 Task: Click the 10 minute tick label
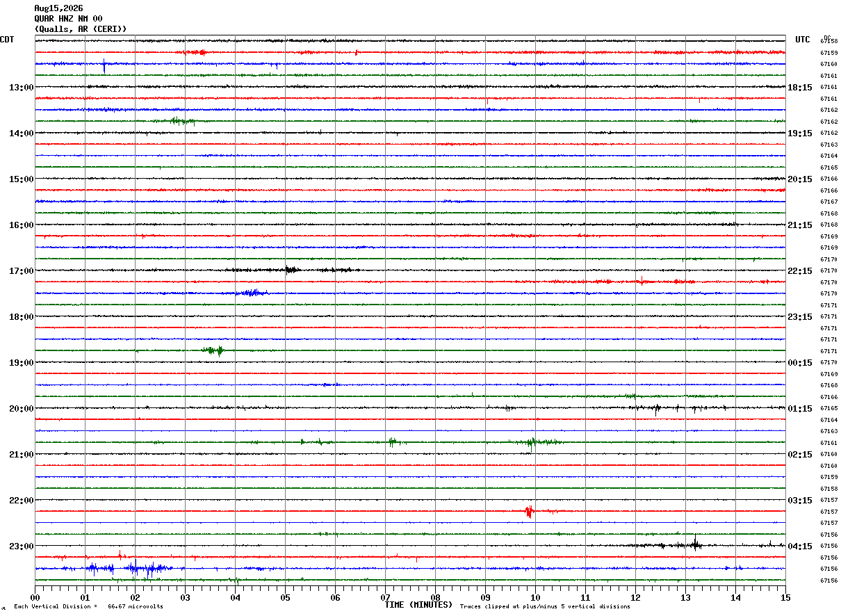click(535, 598)
